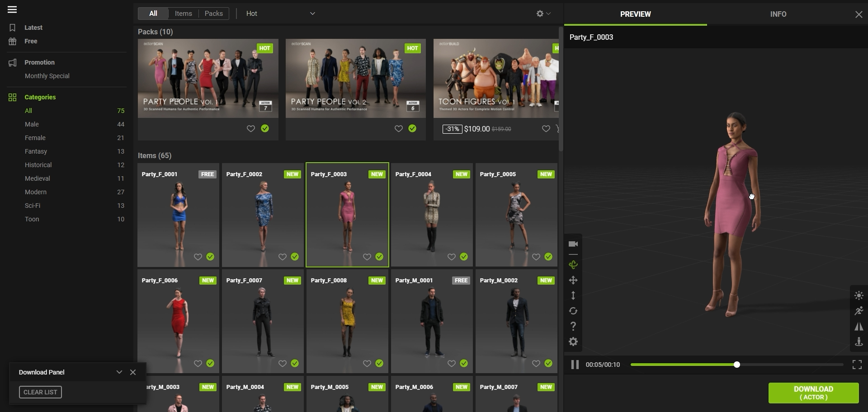Click the preview timeline progress bar

(x=737, y=365)
